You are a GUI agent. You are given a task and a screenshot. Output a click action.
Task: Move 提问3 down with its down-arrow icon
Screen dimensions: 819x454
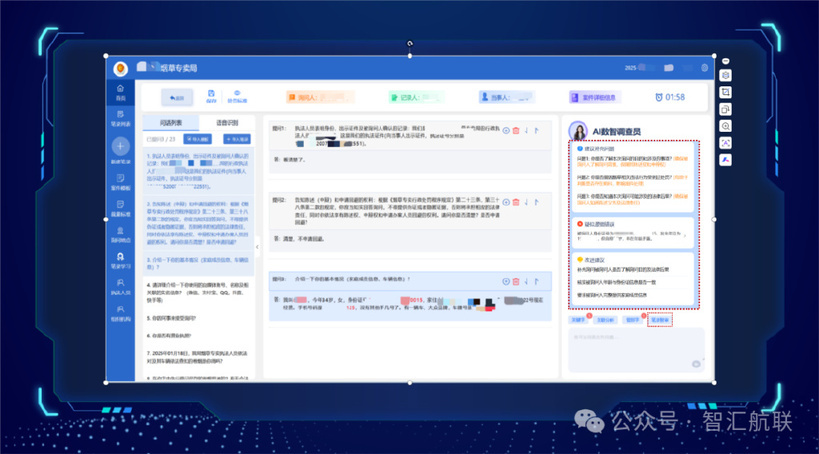coord(526,282)
